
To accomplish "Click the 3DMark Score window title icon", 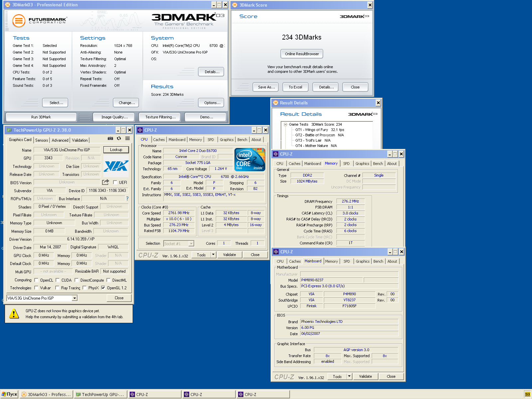I will (235, 5).
